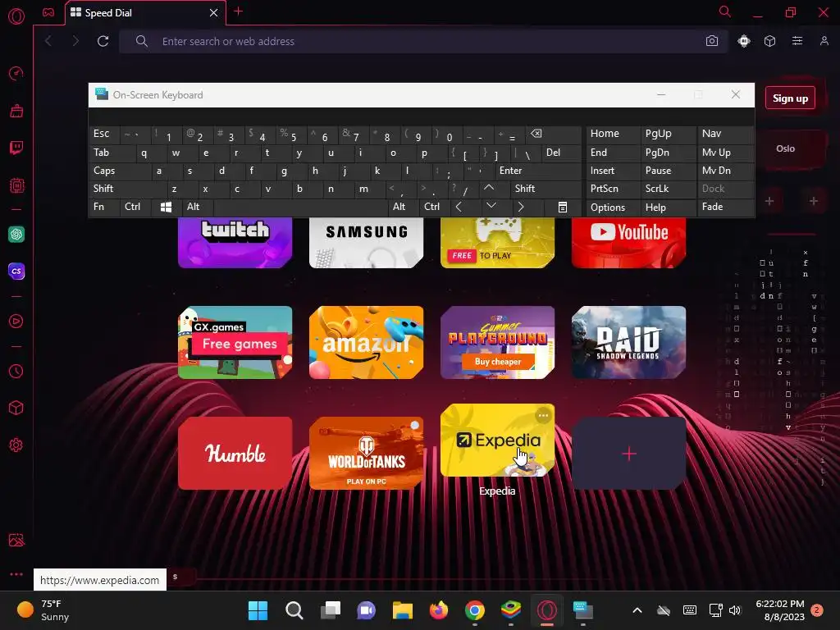
Task: Open wallpaper picture icon in sidebar
Action: point(16,540)
